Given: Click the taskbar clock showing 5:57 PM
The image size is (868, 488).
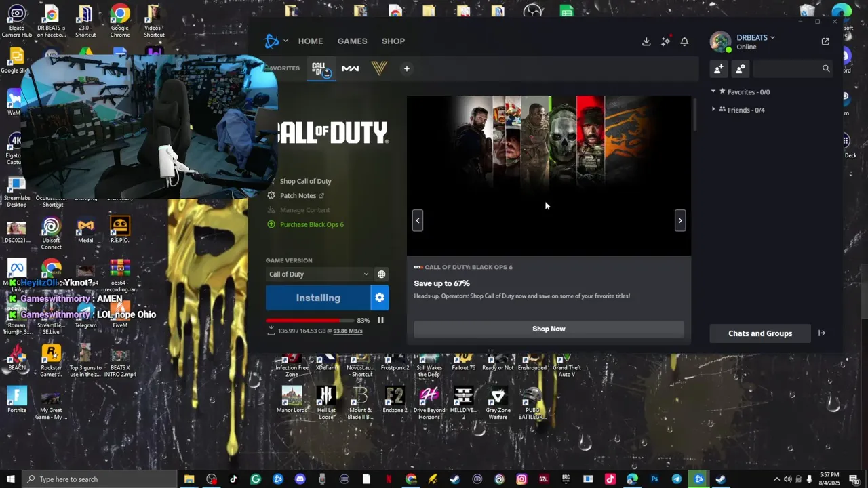Looking at the screenshot, I should [829, 479].
